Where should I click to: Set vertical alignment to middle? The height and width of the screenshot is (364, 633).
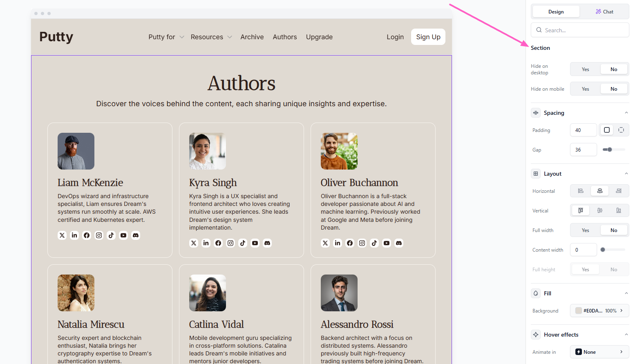(599, 210)
